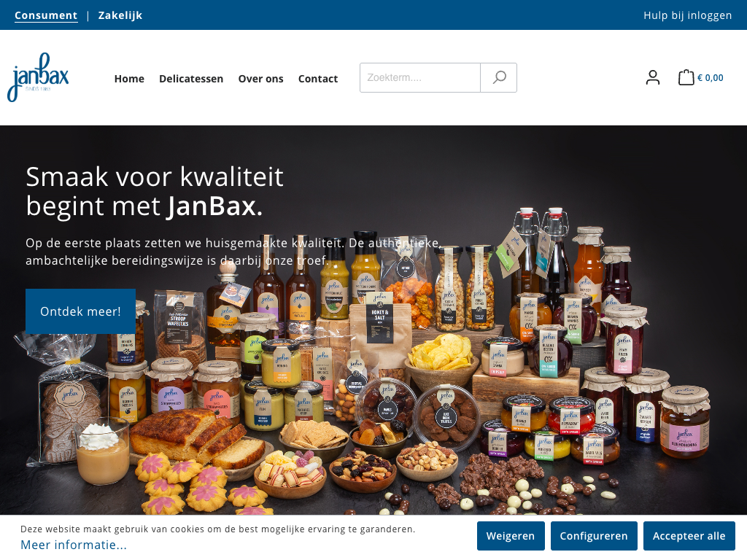Open the Meer informatie... link

[x=74, y=545]
